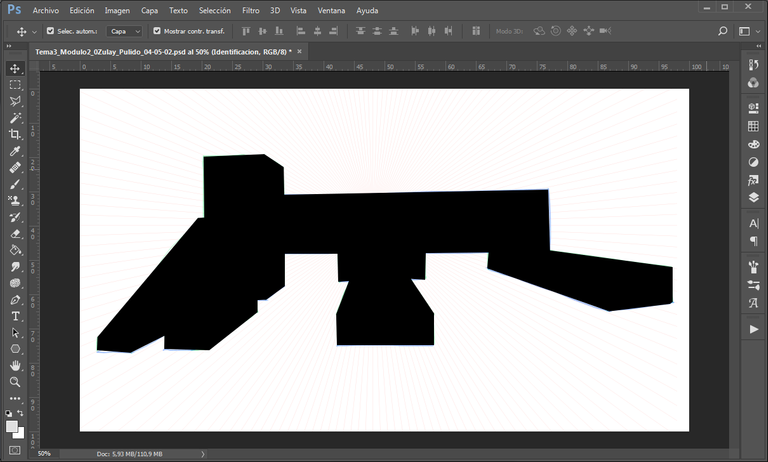The width and height of the screenshot is (768, 462).
Task: Select the Polygon shape tool
Action: (15, 349)
